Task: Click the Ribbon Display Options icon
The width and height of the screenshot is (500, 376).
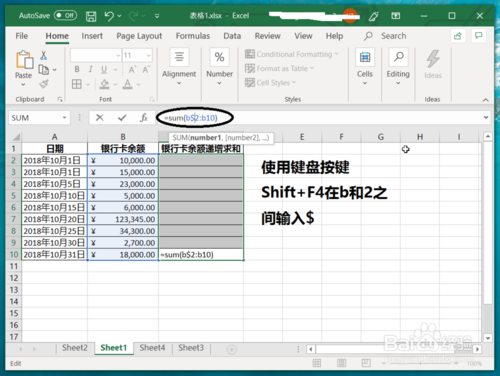Action: click(x=396, y=16)
